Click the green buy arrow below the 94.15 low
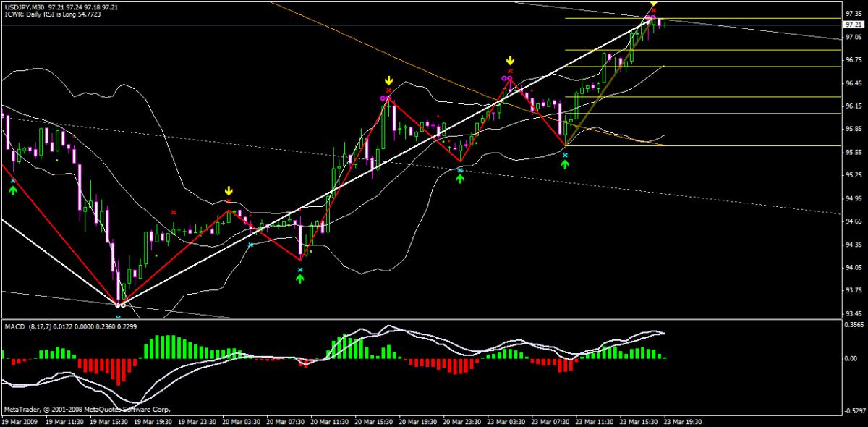 [300, 279]
